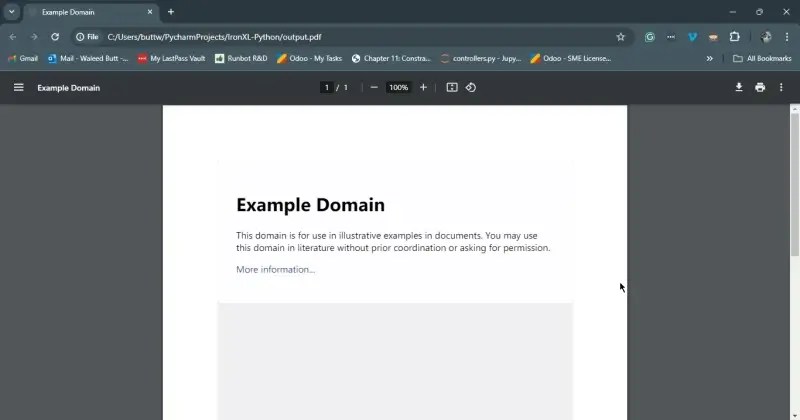Open the tab search dropdown arrow
Viewport: 800px width, 420px height.
coord(11,12)
